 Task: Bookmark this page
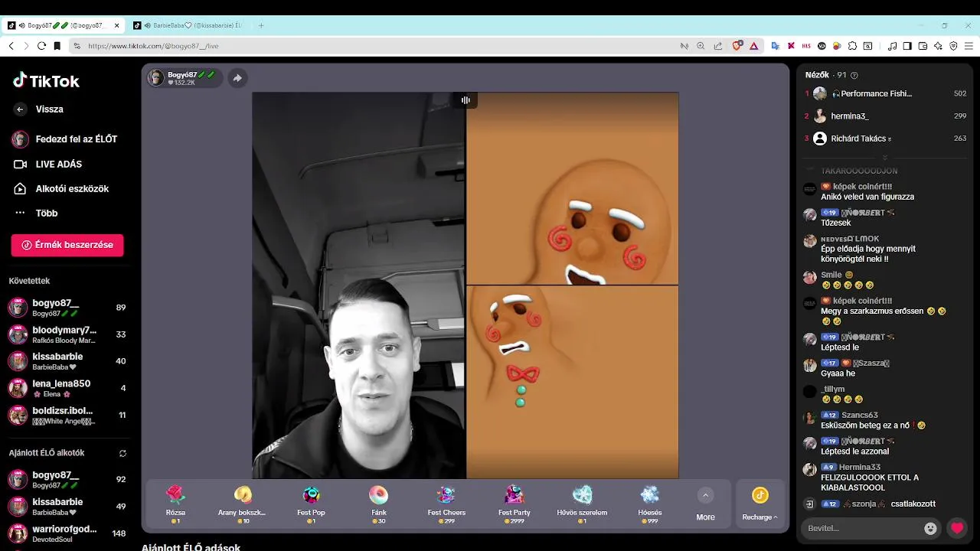tap(57, 46)
